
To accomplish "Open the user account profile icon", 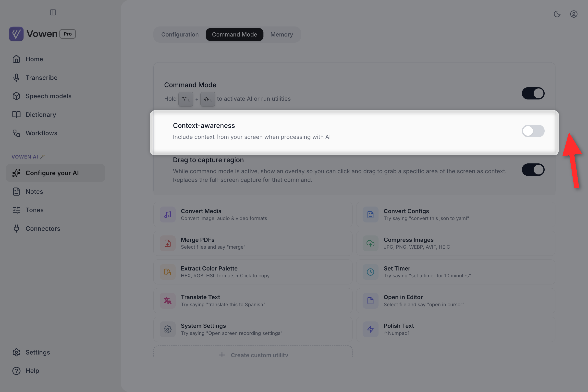I will 574,14.
